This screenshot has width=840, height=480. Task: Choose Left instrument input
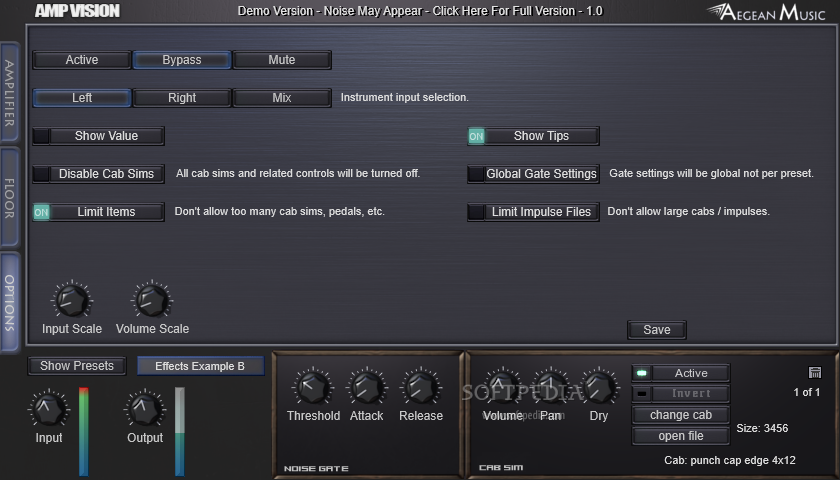81,98
